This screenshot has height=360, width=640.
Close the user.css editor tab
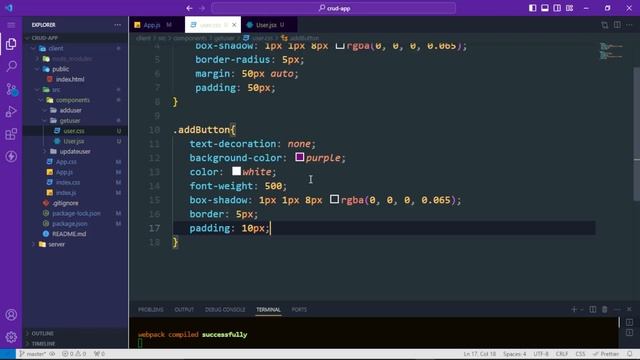click(234, 25)
